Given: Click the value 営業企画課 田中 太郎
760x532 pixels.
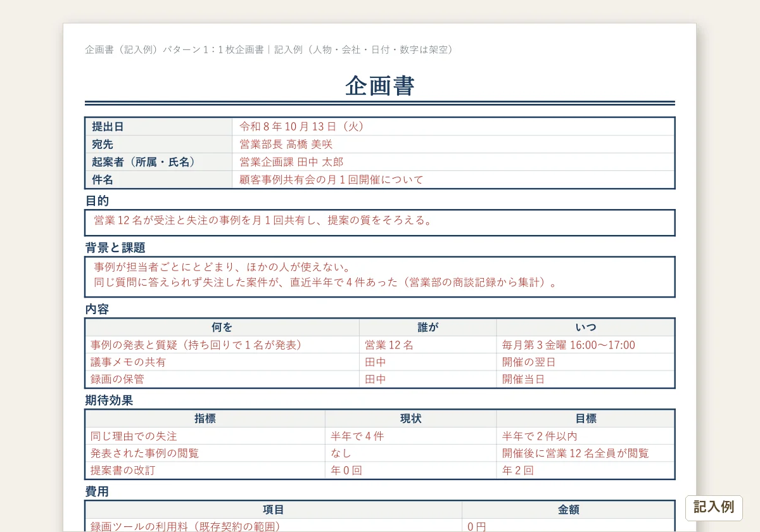Looking at the screenshot, I should [x=291, y=162].
